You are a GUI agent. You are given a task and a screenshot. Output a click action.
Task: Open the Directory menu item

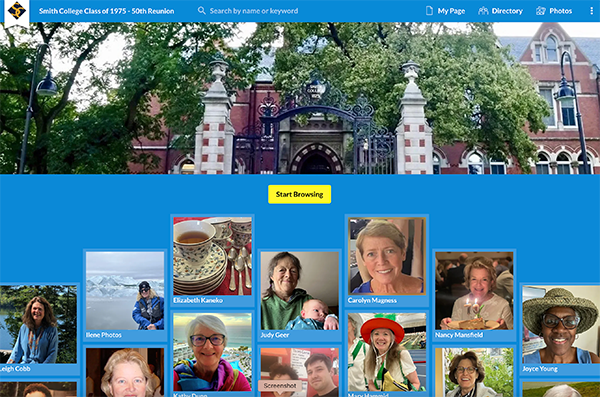pos(500,11)
